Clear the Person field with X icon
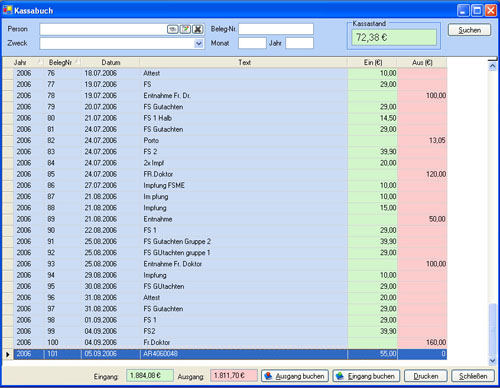The width and height of the screenshot is (500, 388). tap(198, 29)
